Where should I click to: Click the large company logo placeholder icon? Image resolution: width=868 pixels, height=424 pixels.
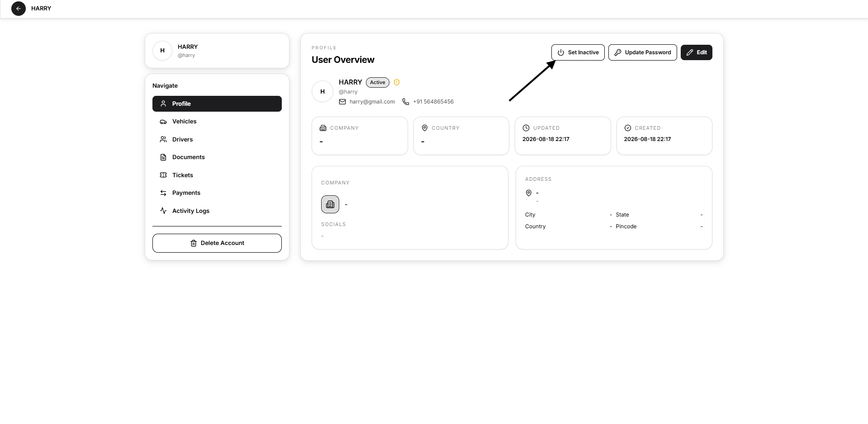pos(330,204)
